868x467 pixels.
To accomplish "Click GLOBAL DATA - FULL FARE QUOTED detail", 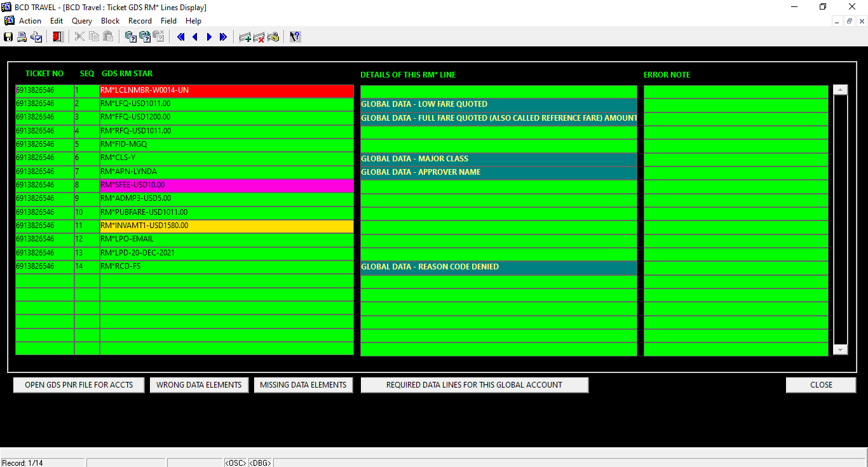I will point(498,118).
